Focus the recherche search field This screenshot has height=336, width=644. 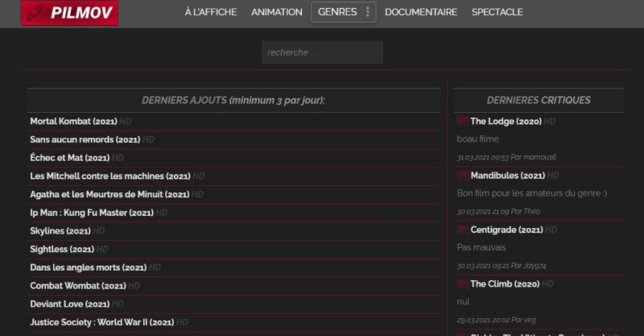pyautogui.click(x=322, y=52)
